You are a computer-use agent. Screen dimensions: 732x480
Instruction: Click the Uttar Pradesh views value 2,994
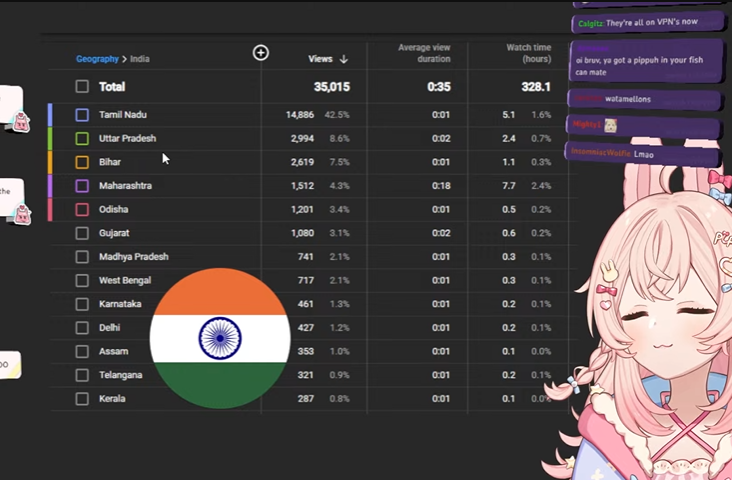tap(302, 139)
